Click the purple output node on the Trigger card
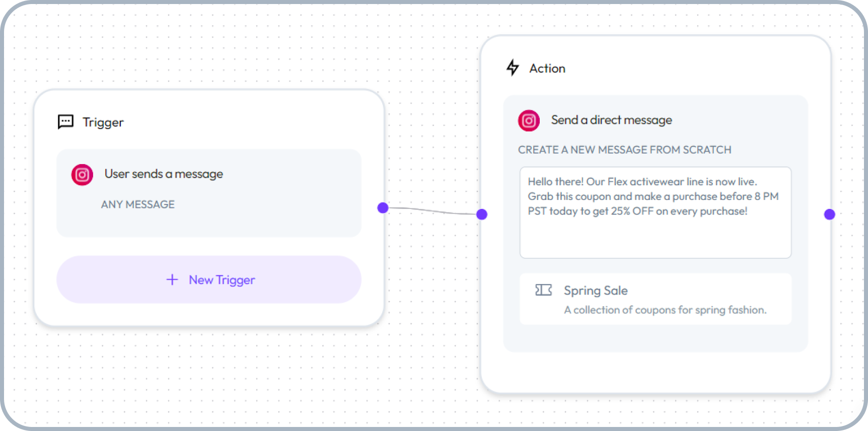Viewport: 868px width, 431px height. [x=382, y=207]
